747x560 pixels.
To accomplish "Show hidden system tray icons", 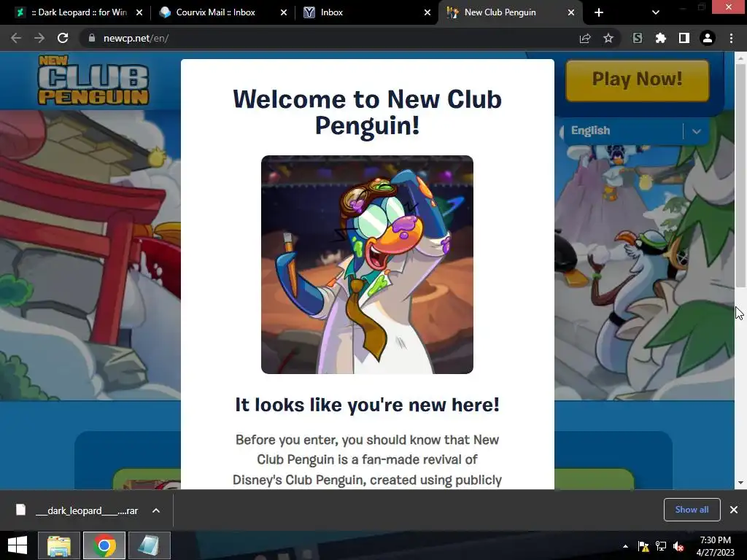I will pyautogui.click(x=625, y=546).
